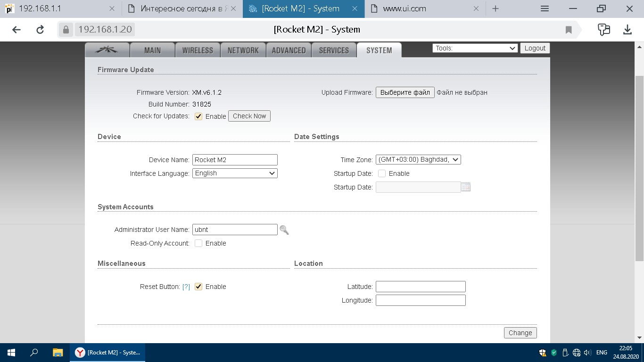This screenshot has width=644, height=362.
Task: Reload the current page
Action: click(x=40, y=30)
